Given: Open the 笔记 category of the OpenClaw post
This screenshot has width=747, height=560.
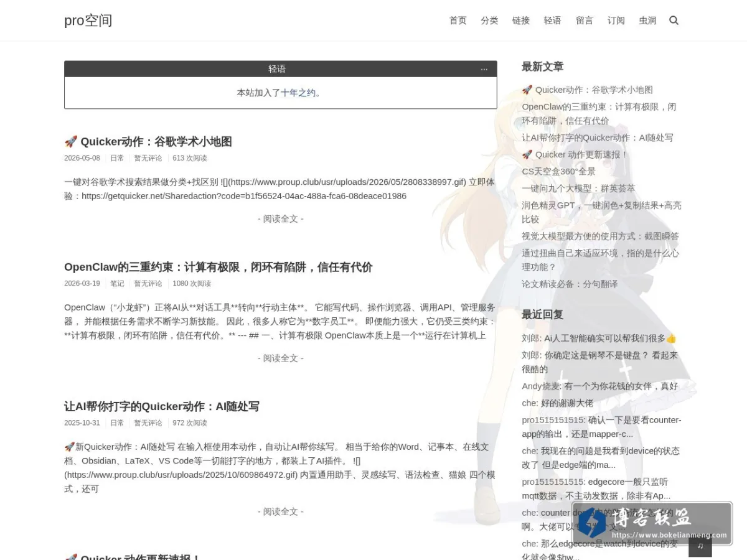Looking at the screenshot, I should pyautogui.click(x=117, y=284).
